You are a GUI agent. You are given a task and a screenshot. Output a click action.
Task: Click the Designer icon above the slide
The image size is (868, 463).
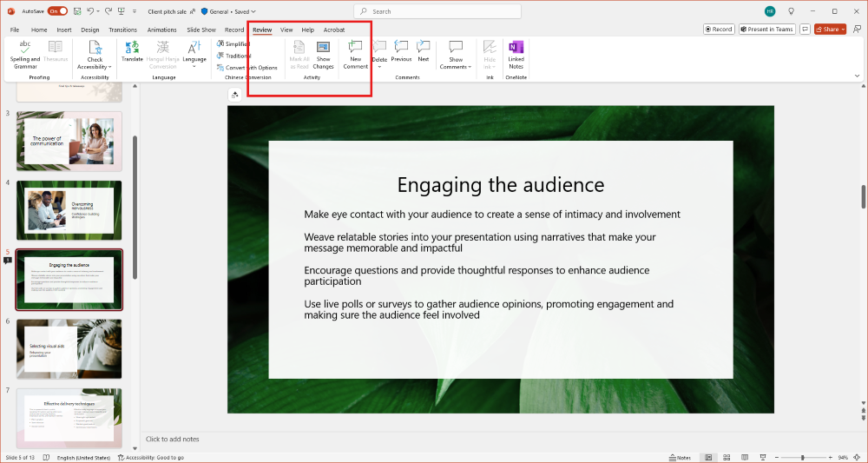pyautogui.click(x=234, y=96)
